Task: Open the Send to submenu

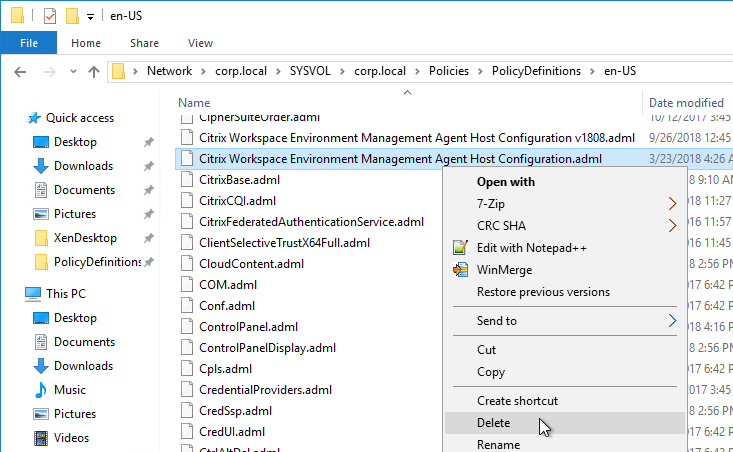Action: point(565,321)
